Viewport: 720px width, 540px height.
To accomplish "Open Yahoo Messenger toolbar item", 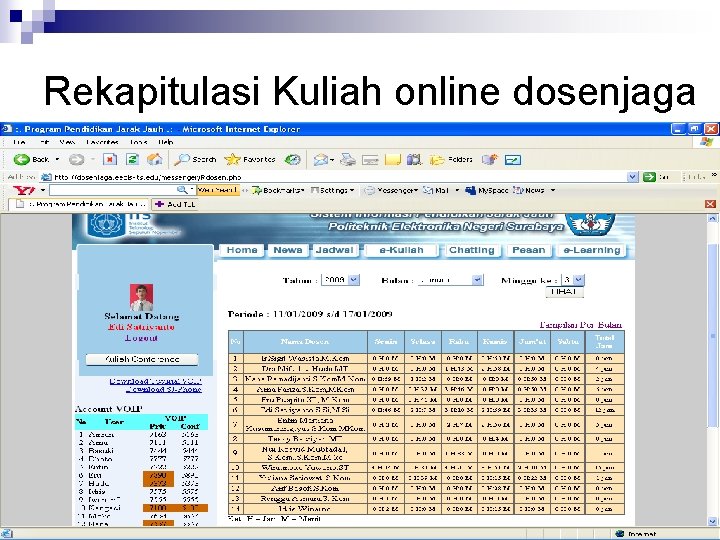I will (391, 190).
